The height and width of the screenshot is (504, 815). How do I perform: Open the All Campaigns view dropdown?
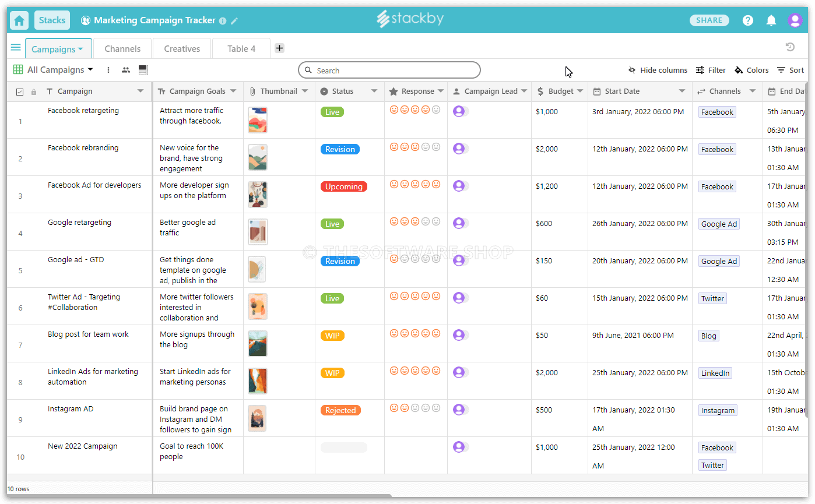coord(60,70)
